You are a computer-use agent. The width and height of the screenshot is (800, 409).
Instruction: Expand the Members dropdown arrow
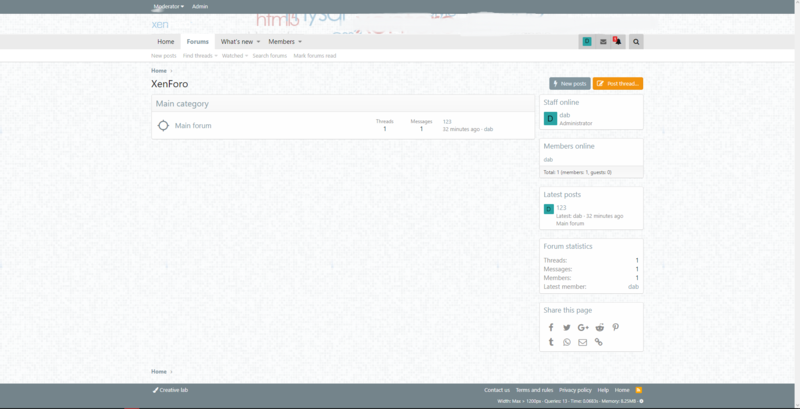tap(300, 42)
